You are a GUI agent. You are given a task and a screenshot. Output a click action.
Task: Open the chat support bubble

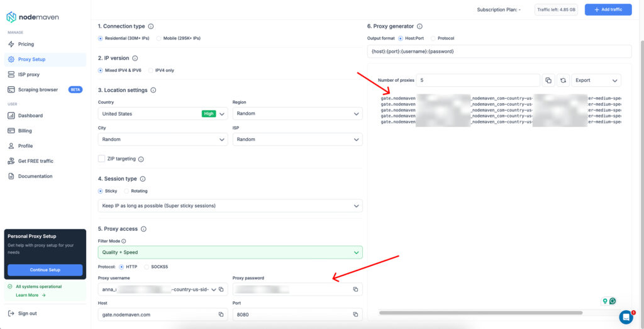pyautogui.click(x=626, y=317)
